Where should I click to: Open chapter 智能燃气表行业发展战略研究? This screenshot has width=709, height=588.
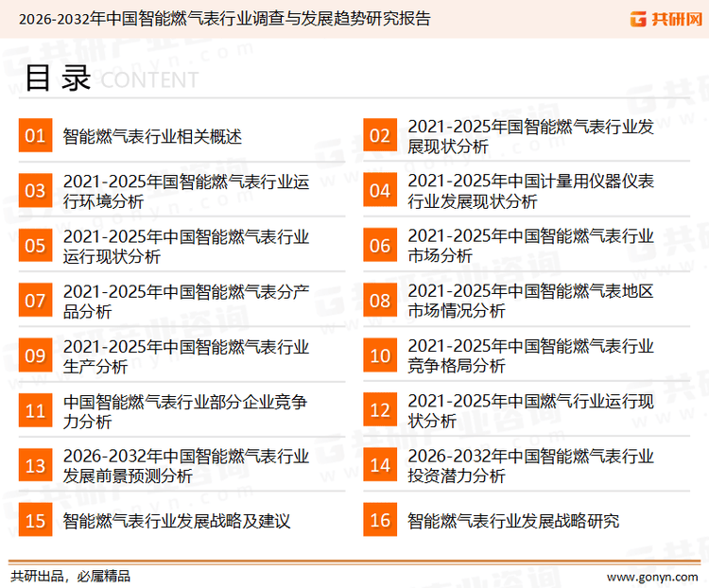click(x=513, y=521)
